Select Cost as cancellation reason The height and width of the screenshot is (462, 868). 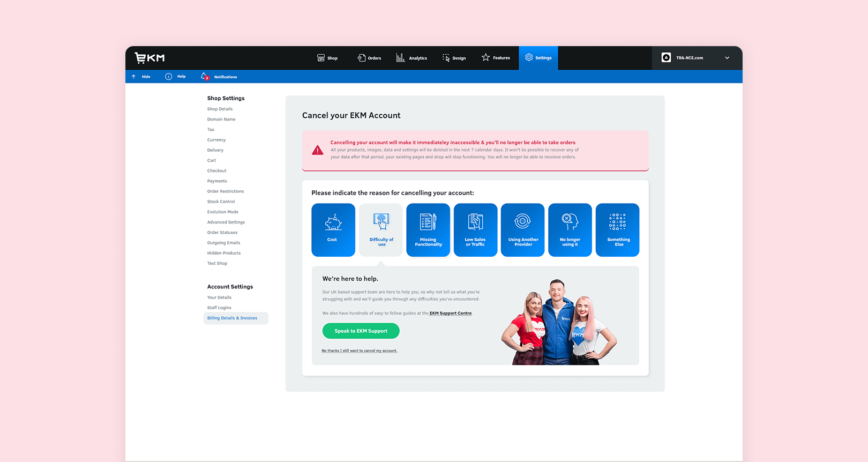point(333,230)
